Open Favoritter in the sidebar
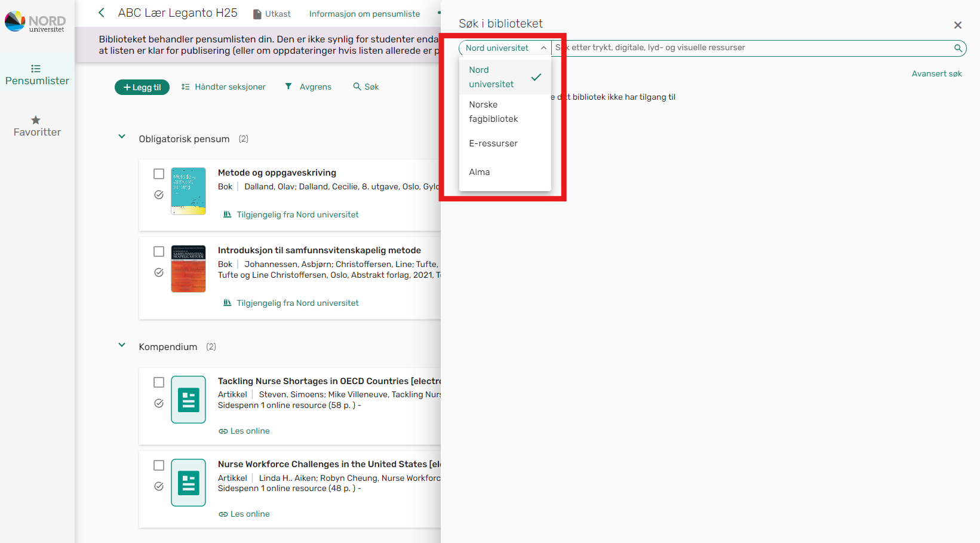The image size is (980, 543). [37, 127]
